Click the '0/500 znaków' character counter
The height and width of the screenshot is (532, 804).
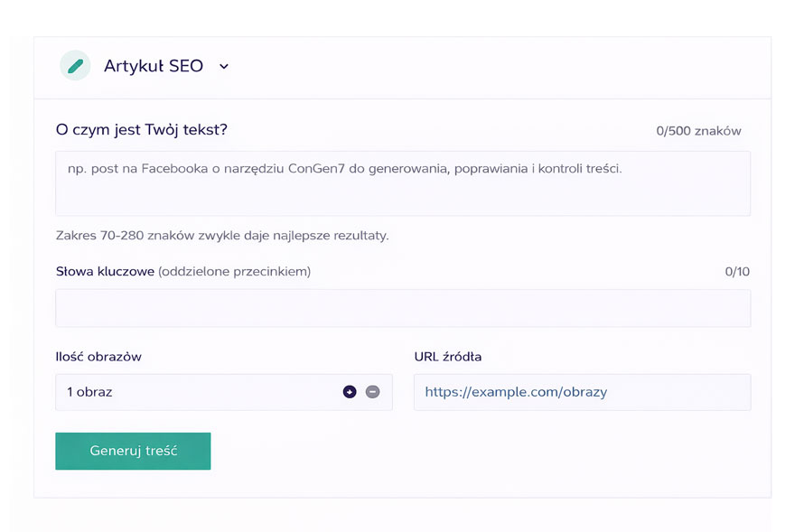point(698,131)
